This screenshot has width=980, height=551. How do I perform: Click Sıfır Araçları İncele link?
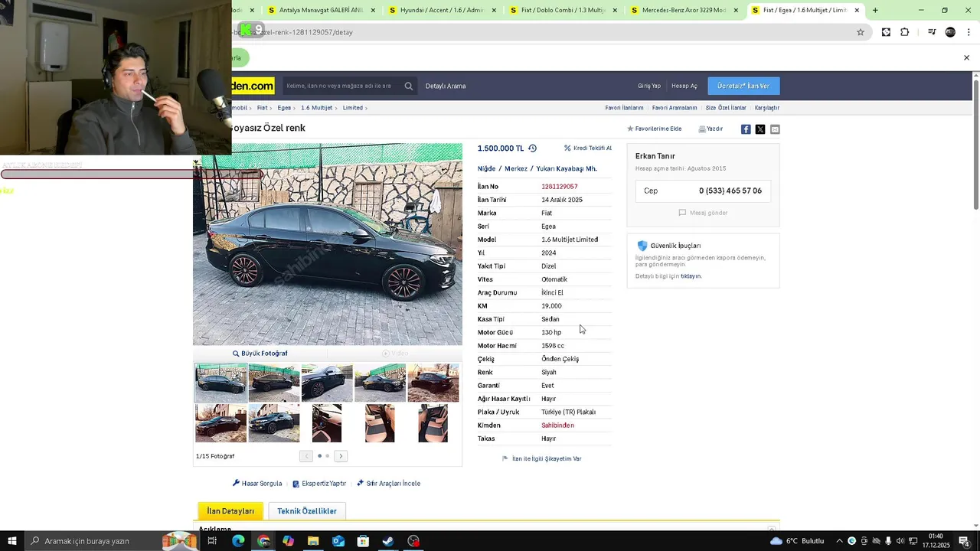[x=389, y=484]
